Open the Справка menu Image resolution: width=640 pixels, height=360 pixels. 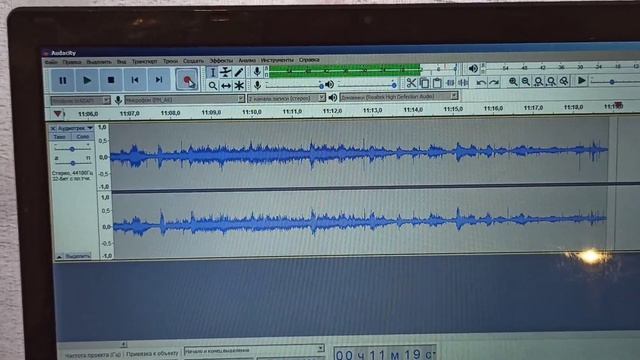[309, 60]
